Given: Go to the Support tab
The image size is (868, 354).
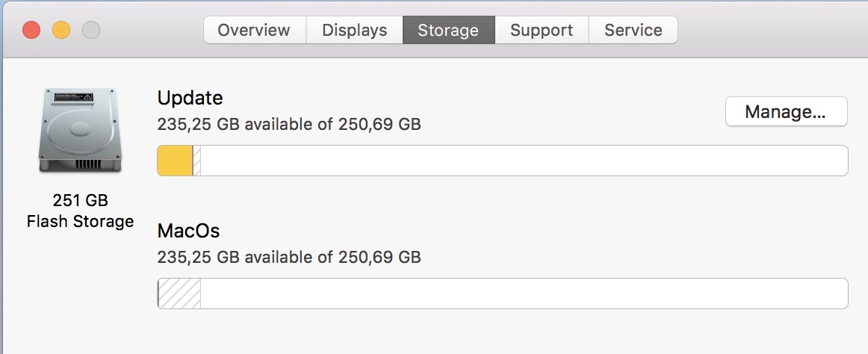Looking at the screenshot, I should tap(542, 31).
